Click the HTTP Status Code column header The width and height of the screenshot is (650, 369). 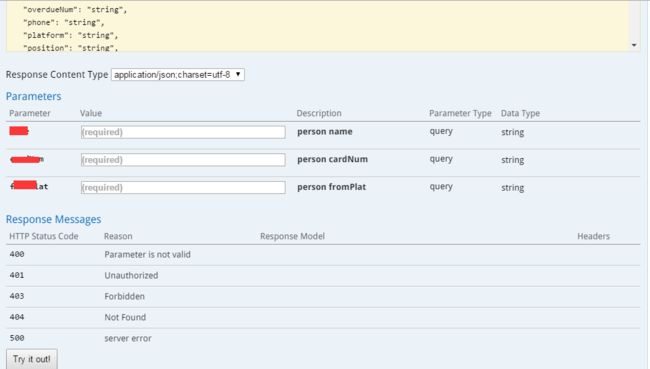44,236
